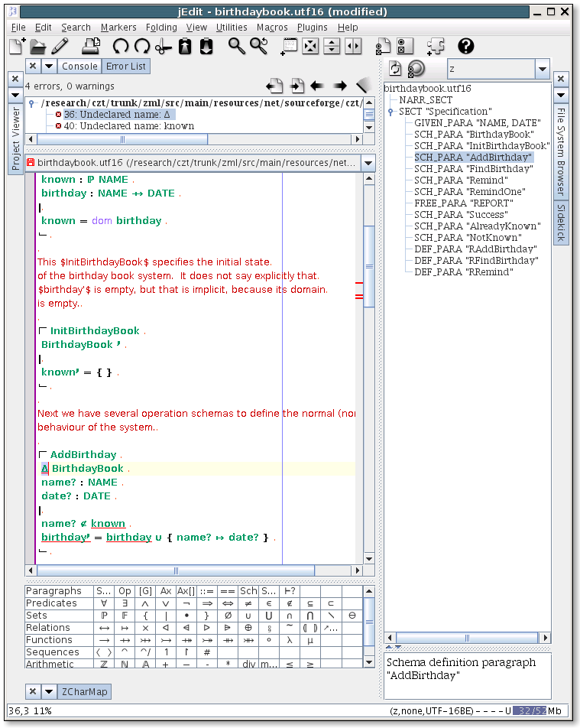This screenshot has width=580, height=728.
Task: Open help with question mark icon
Action: [x=466, y=46]
